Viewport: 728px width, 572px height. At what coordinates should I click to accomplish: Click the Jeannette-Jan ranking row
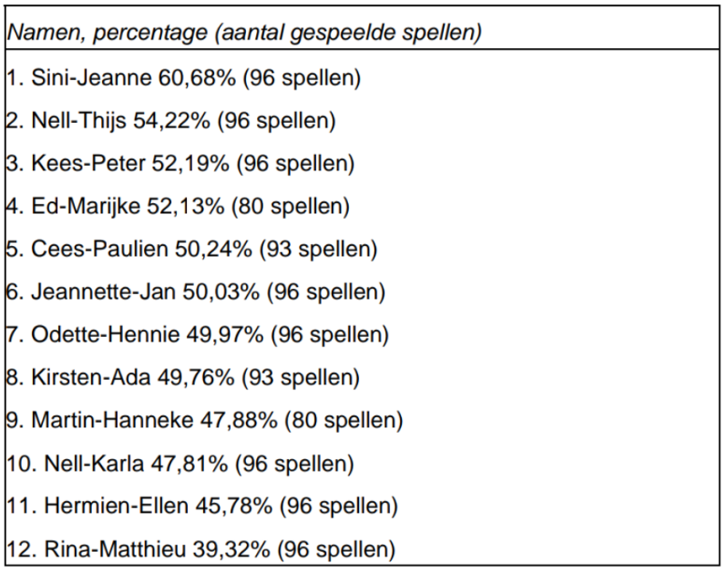tap(195, 291)
